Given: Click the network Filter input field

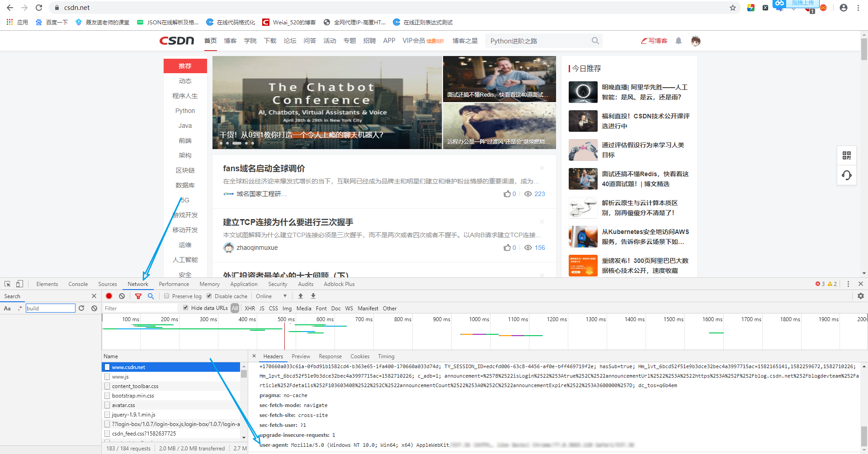Looking at the screenshot, I should 141,308.
